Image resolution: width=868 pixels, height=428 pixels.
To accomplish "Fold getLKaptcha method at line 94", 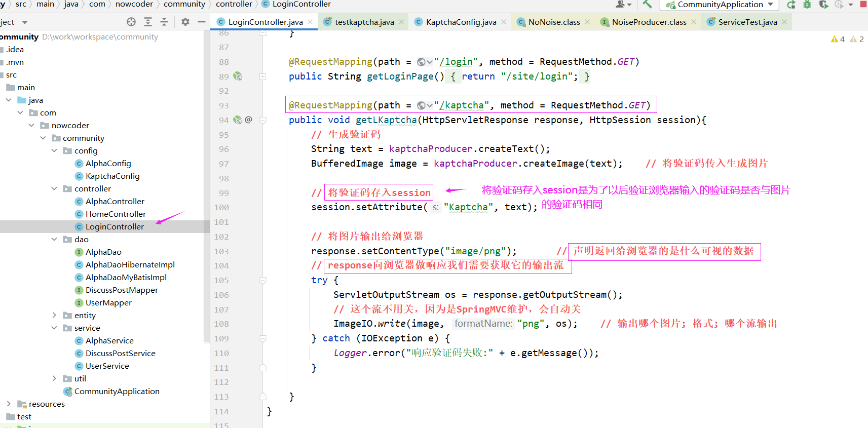I will coord(263,120).
